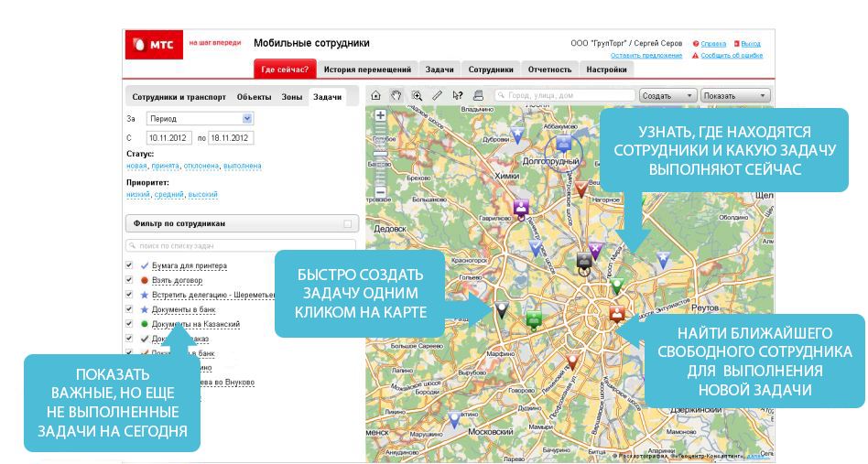The height and width of the screenshot is (464, 868).
Task: Click the end date field 18.11.2012
Action: (x=231, y=137)
